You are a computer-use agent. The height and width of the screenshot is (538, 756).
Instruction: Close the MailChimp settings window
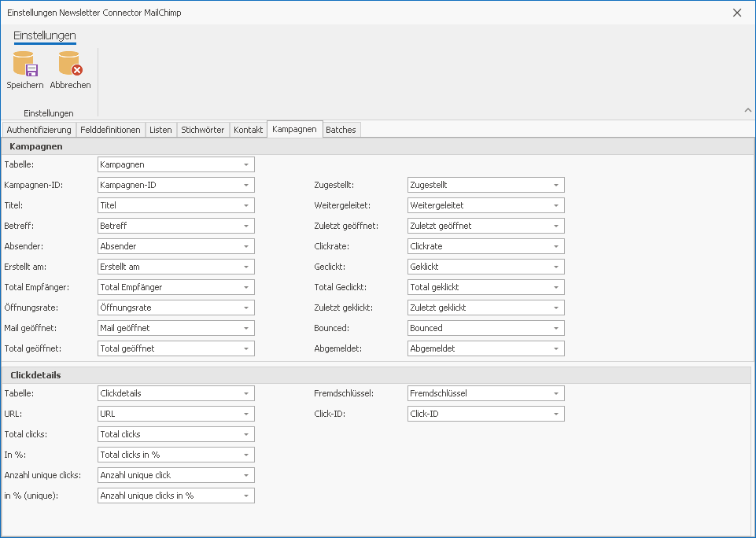click(736, 13)
